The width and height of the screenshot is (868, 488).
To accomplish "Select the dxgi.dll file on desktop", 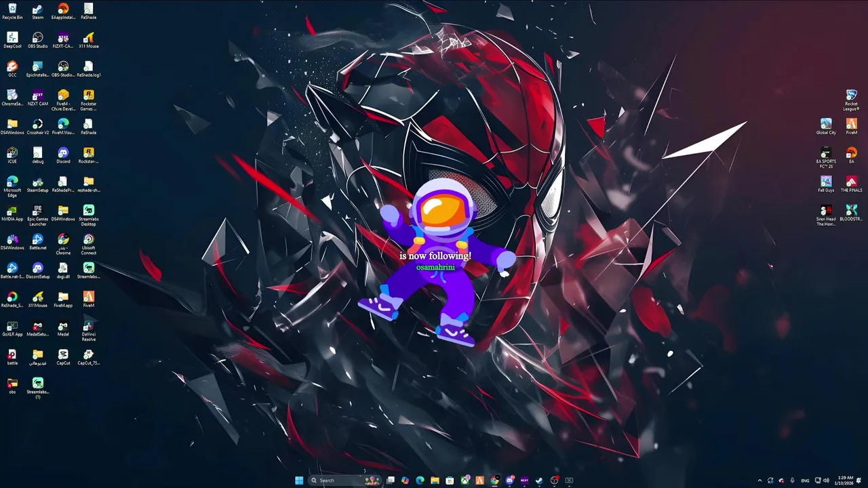I will 63,270.
